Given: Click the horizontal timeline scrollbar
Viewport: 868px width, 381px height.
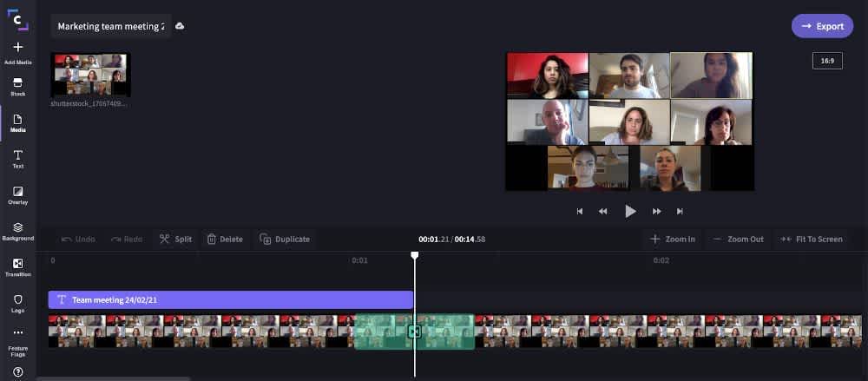Looking at the screenshot, I should point(114,378).
